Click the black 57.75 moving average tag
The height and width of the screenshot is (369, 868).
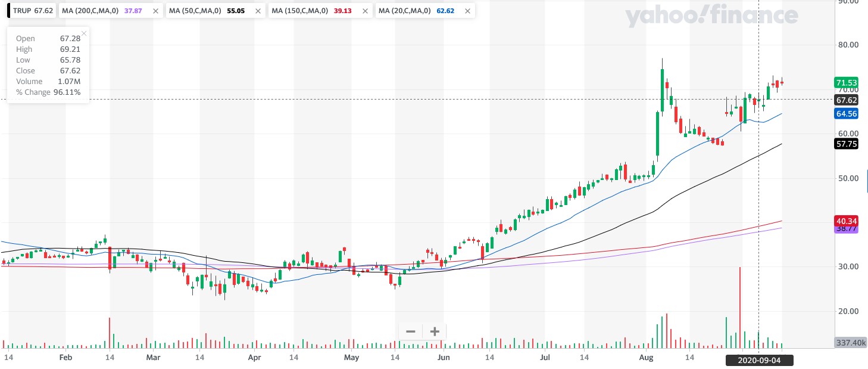coord(846,144)
